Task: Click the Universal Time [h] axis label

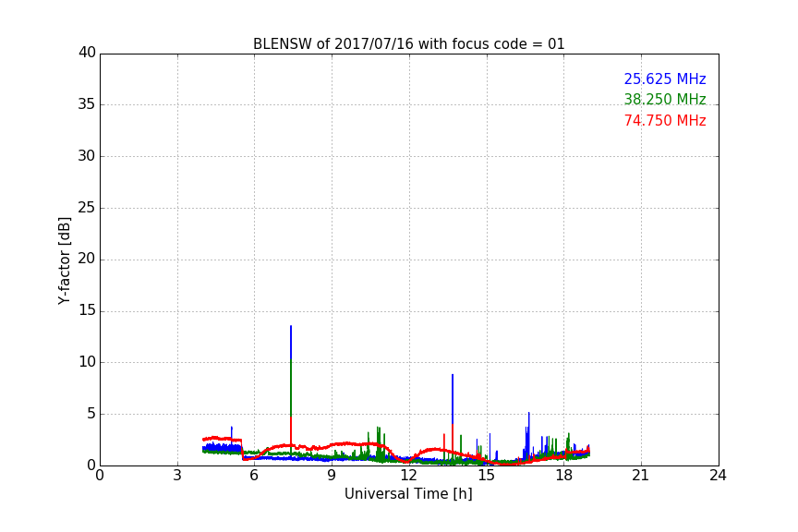Action: click(x=408, y=493)
